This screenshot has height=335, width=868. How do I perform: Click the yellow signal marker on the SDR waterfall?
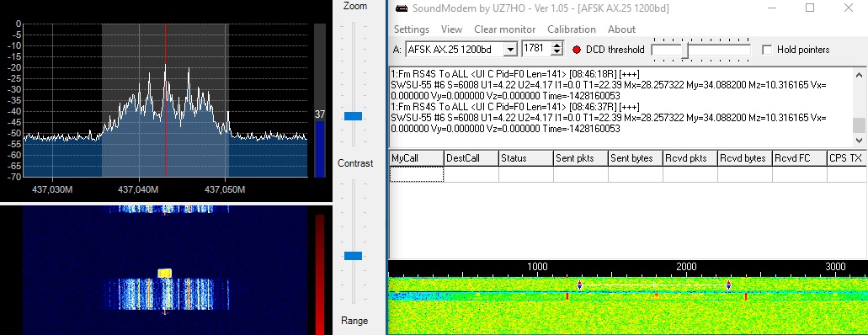click(165, 273)
